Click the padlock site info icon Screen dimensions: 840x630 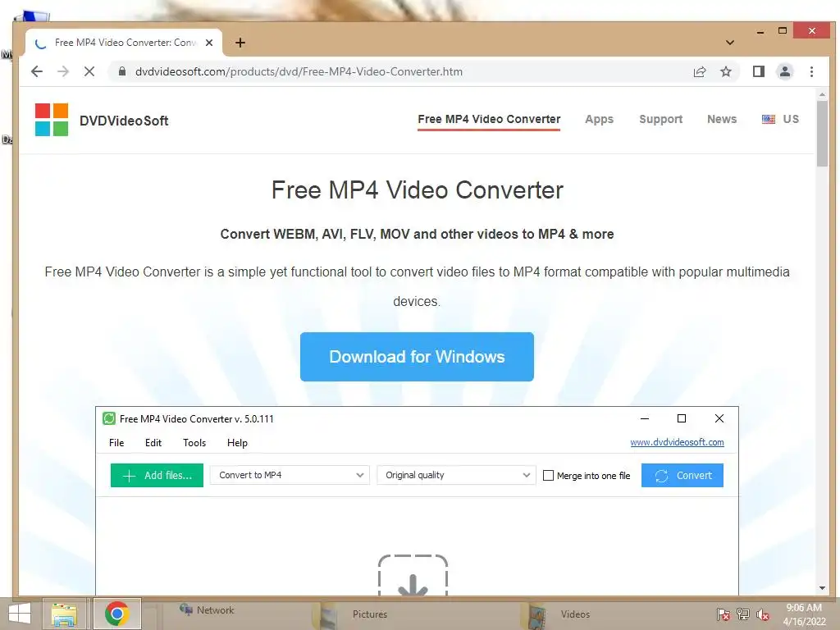click(122, 71)
